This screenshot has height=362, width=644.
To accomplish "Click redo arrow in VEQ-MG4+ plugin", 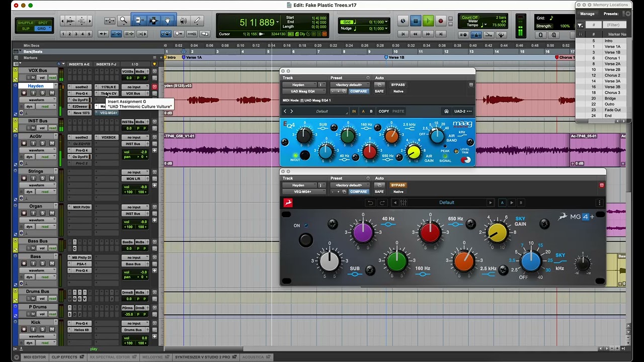I will pyautogui.click(x=382, y=203).
